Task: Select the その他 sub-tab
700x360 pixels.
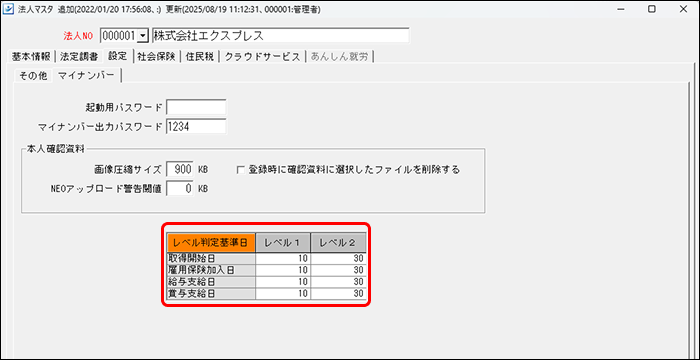Action: point(32,76)
